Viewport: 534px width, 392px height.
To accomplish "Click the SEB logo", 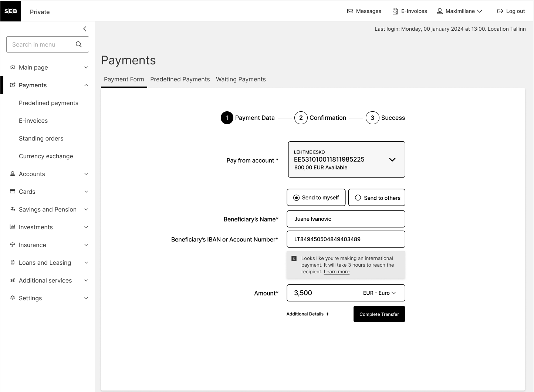I will 11,11.
